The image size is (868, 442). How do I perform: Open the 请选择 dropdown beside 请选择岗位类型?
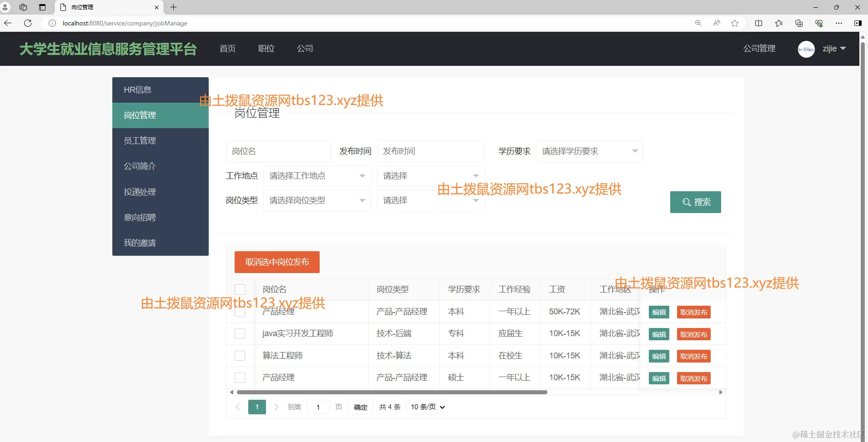431,200
